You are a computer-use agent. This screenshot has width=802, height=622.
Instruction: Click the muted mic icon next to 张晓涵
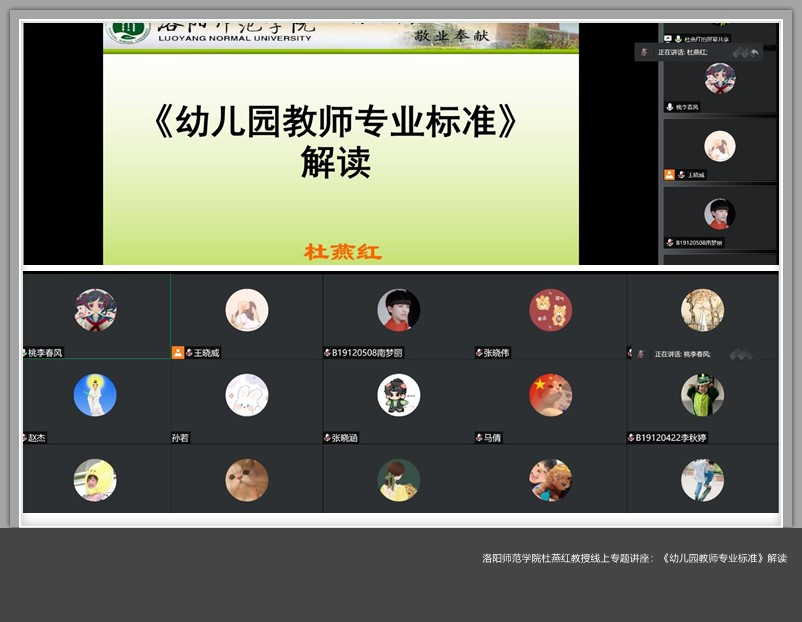point(327,438)
